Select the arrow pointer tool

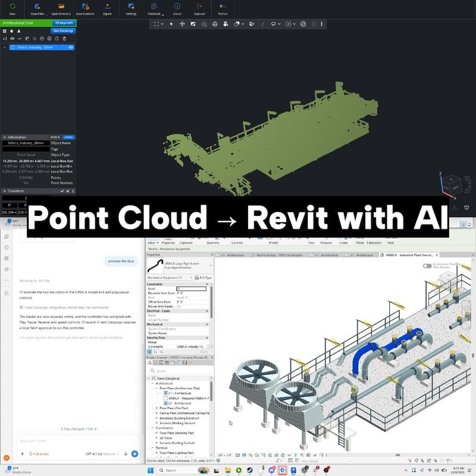click(x=171, y=24)
